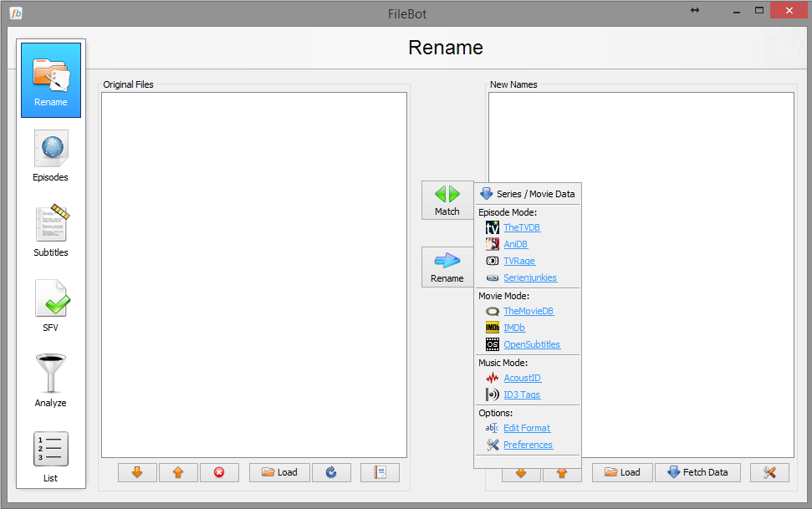812x509 pixels.
Task: Choose AcoustID music source
Action: (522, 378)
